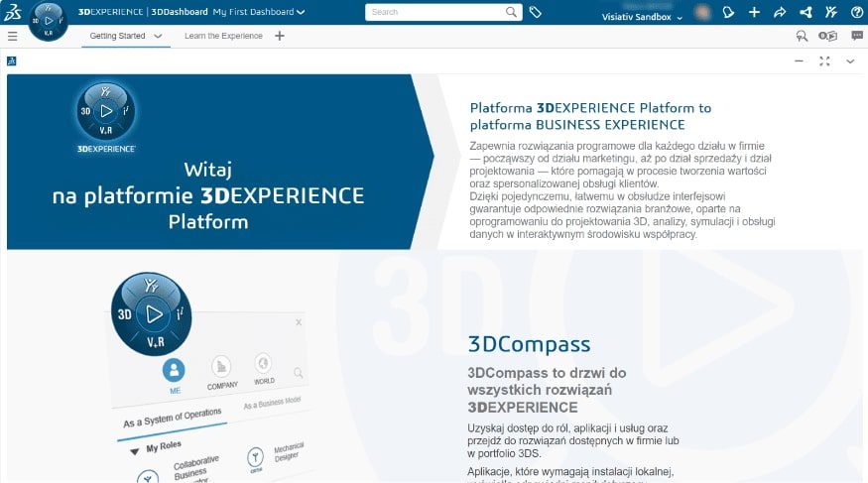Viewport: 868px width, 483px height.
Task: Open the Collaboration network icon
Action: click(806, 12)
